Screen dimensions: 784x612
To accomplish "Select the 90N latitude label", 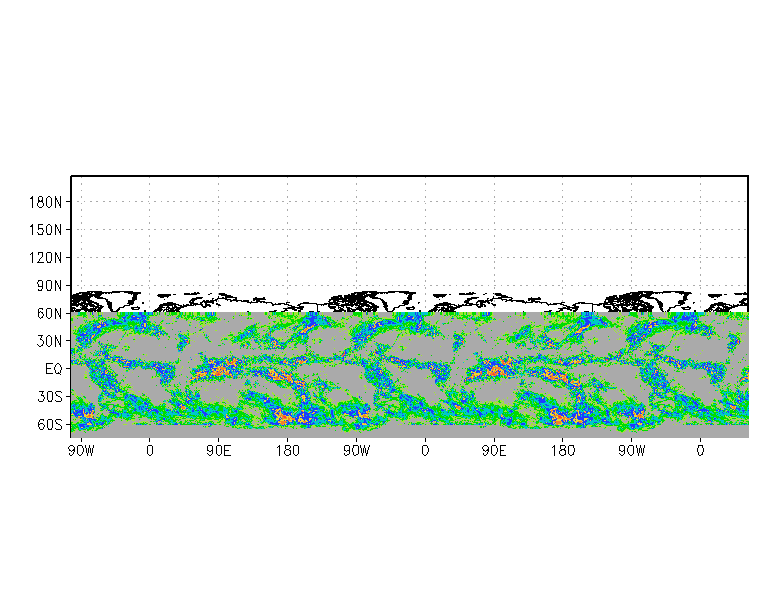I will (49, 286).
